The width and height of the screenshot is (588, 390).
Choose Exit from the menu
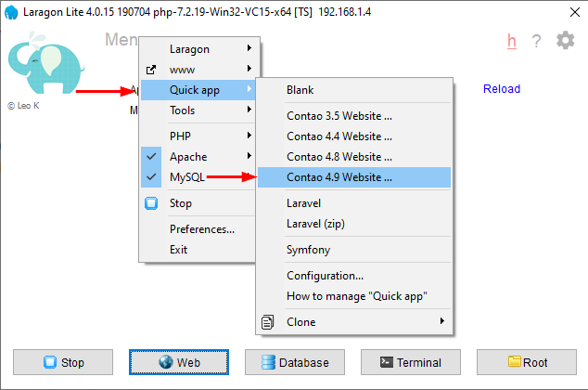point(198,250)
